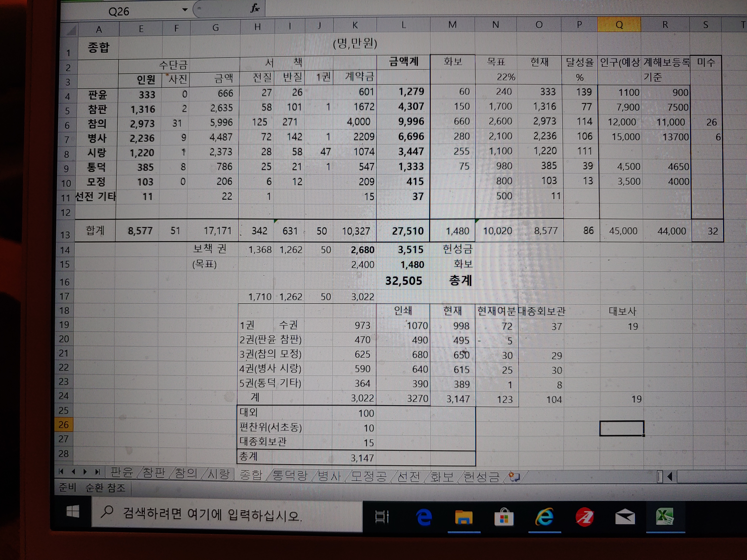Go to previous sheet navigation arrow
Viewport: 747px width, 560px height.
coord(73,471)
